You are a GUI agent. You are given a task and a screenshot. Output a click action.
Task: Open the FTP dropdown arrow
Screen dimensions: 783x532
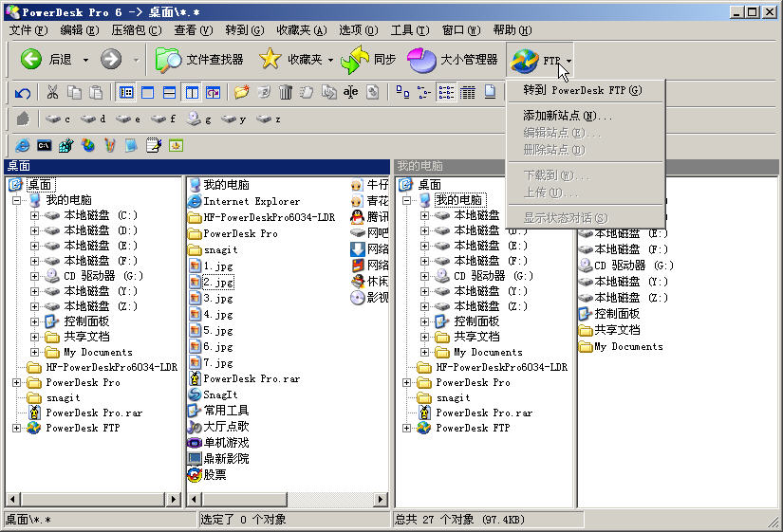click(569, 61)
